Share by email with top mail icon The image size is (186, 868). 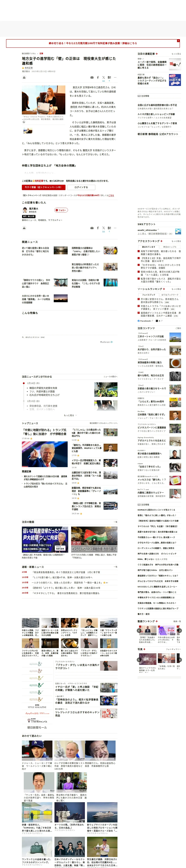coord(92,78)
